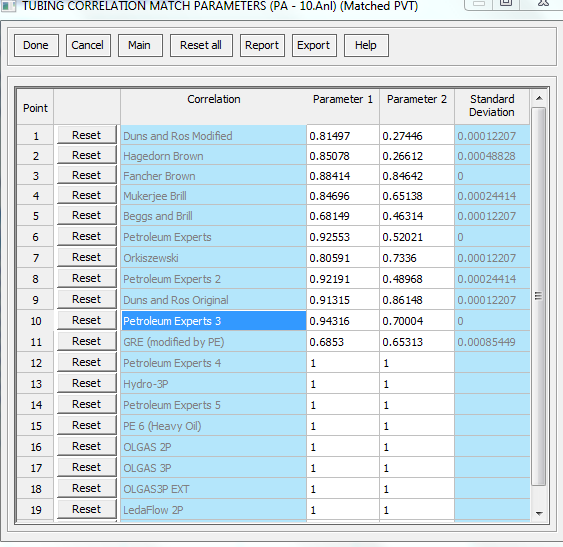This screenshot has height=547, width=563.
Task: Click standard deviation 0.00085449 cell
Action: (492, 342)
